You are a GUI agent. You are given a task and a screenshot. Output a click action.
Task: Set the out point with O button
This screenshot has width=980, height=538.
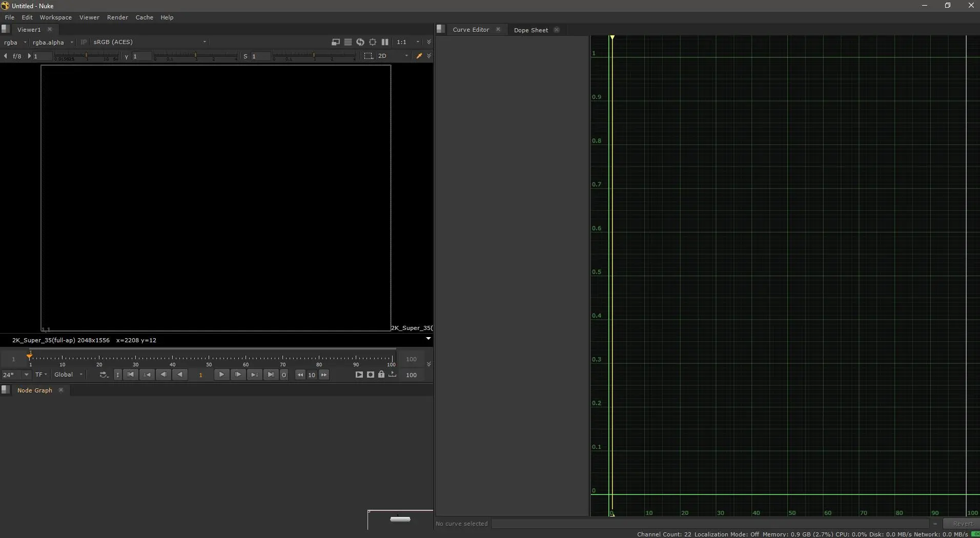(x=284, y=375)
